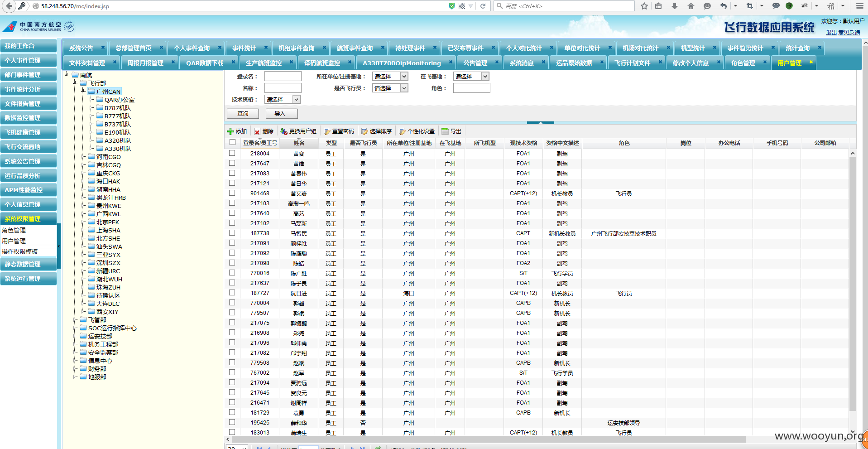The image size is (868, 449).
Task: Click the crop screenshot browser toolbar icon
Action: pos(750,6)
